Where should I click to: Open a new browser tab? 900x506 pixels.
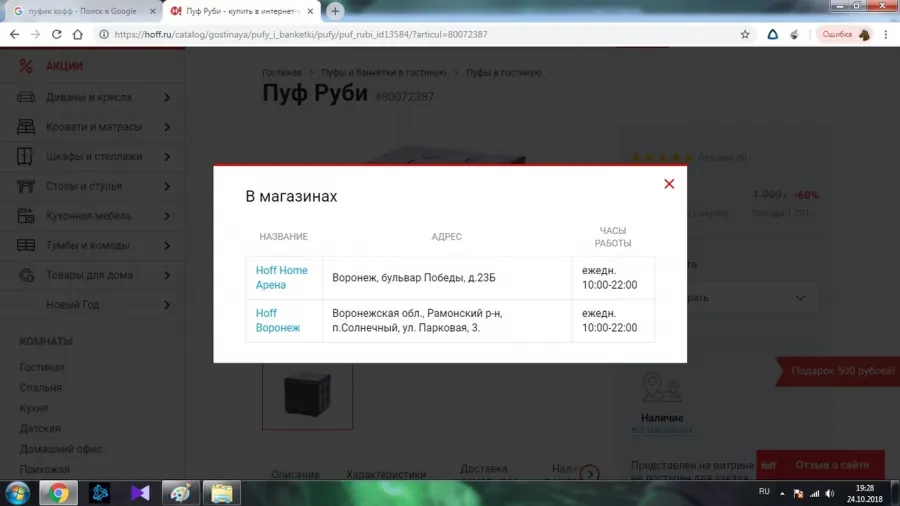point(335,11)
